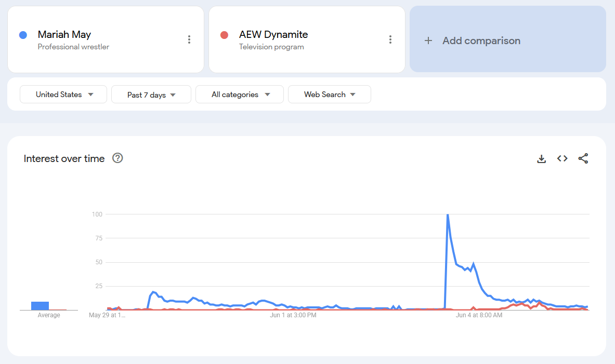615x364 pixels.
Task: Open the Web Search type dropdown
Action: tap(330, 95)
